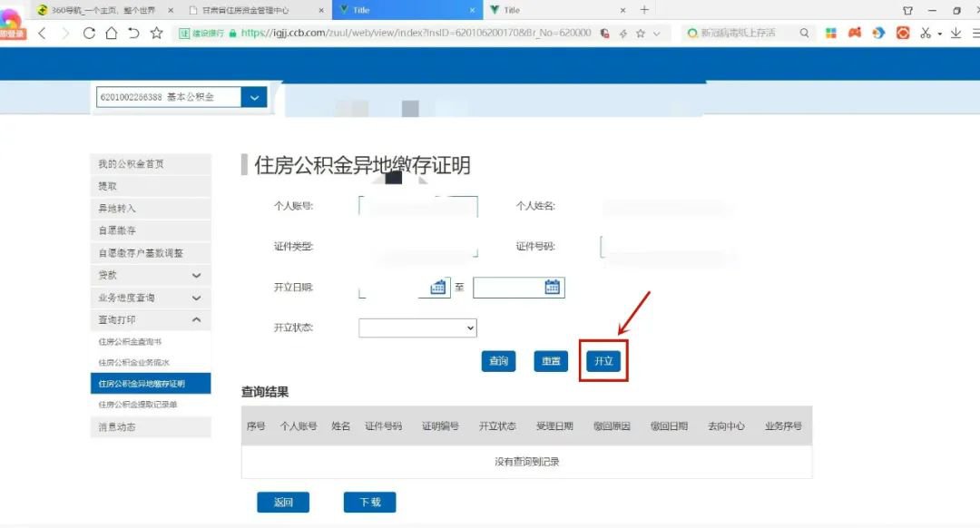Open the downloads arrow icon
Screen dimensions: 980x528
tap(955, 34)
